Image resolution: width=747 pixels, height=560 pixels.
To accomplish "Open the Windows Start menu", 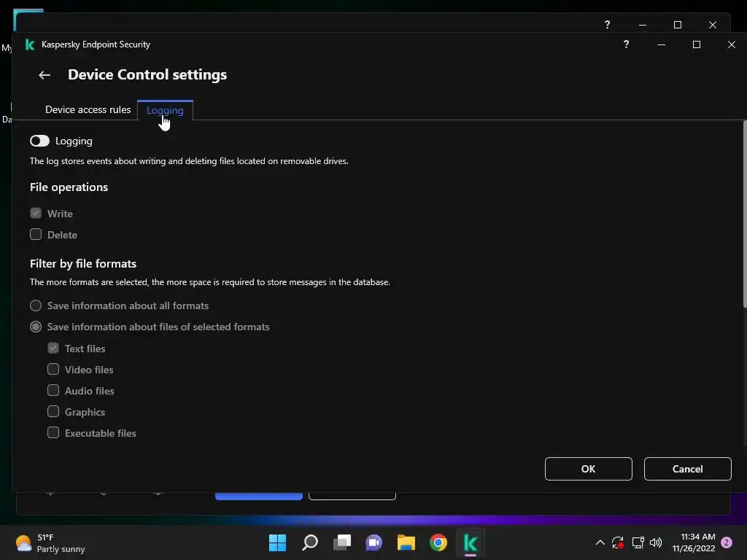I will click(x=277, y=542).
